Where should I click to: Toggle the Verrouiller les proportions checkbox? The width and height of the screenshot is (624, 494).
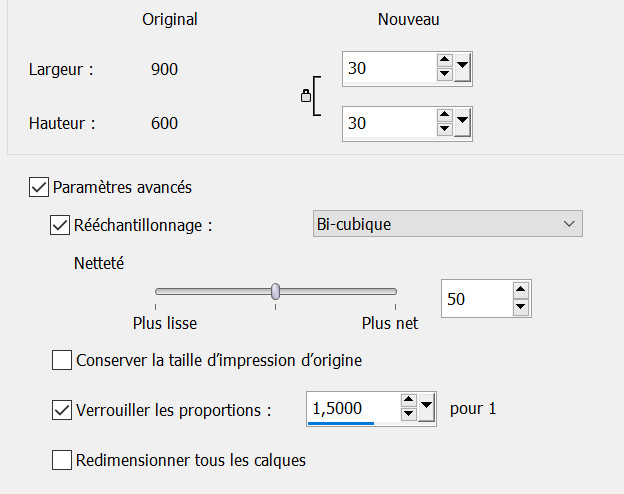tap(60, 409)
